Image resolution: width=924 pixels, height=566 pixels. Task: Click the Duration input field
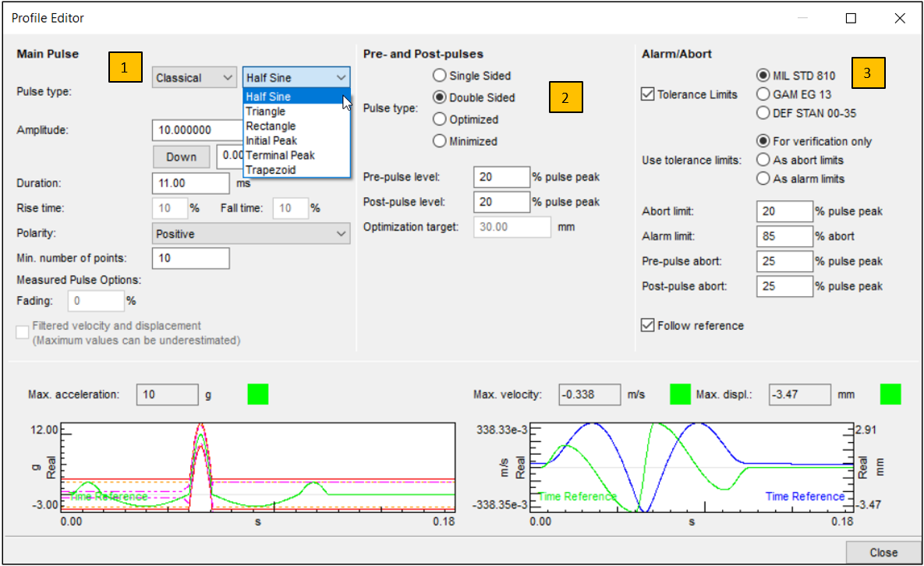191,183
